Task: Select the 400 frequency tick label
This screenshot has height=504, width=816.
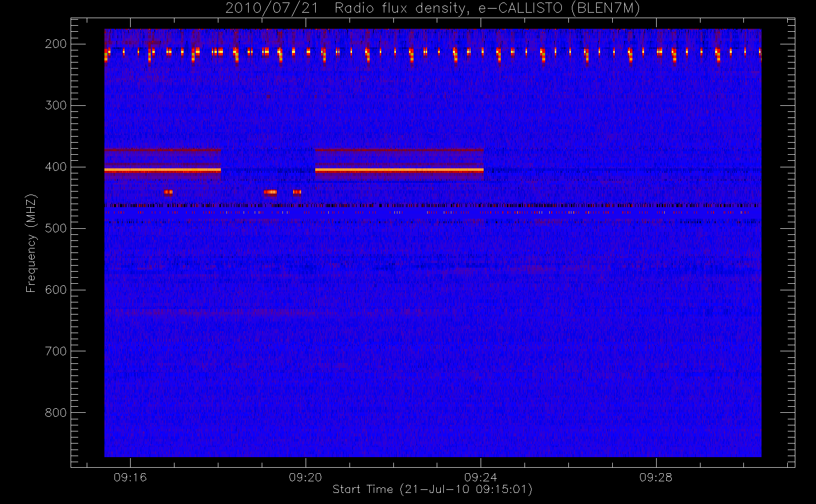Action: [56, 167]
